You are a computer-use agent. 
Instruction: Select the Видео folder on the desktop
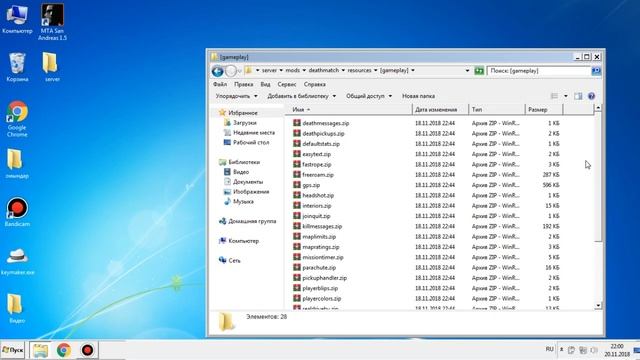17,308
